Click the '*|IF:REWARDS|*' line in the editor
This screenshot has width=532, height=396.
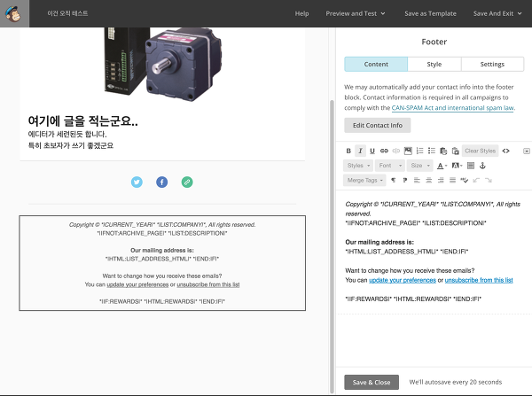click(x=413, y=299)
